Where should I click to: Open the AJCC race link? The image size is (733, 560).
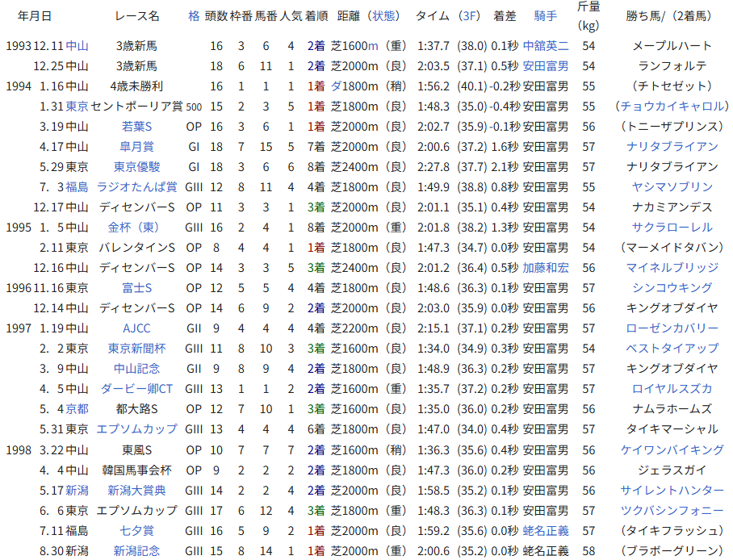pos(136,328)
